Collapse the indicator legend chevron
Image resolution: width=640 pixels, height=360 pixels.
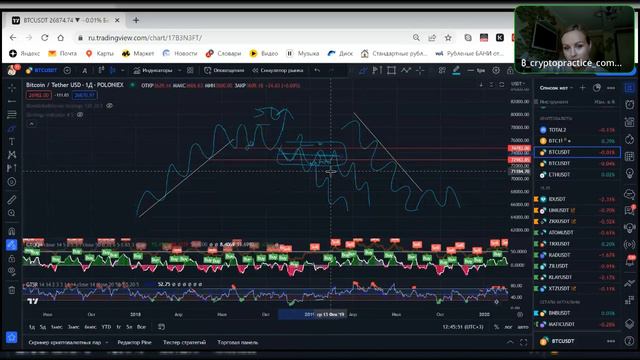click(31, 124)
